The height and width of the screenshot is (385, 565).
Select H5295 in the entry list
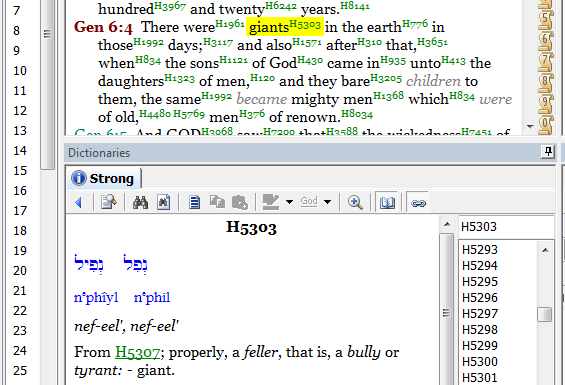[x=480, y=282]
